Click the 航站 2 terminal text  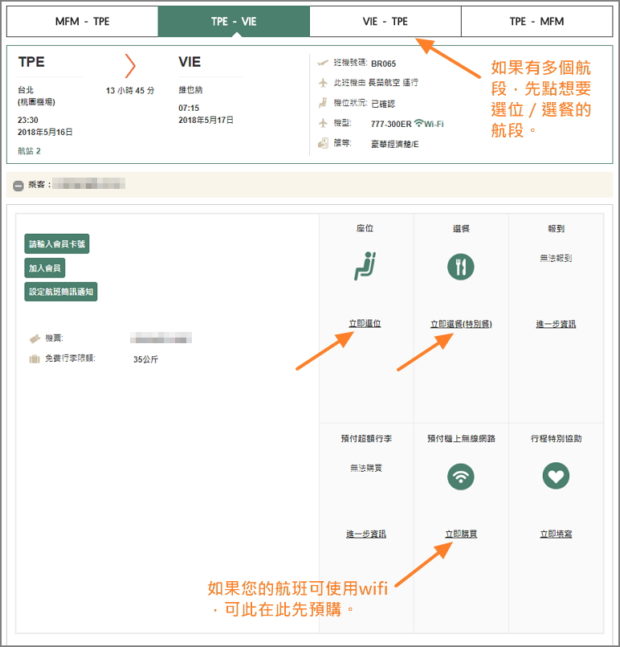coord(29,151)
